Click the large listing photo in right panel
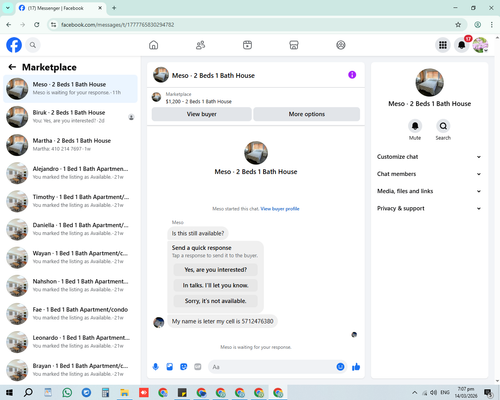 429,83
